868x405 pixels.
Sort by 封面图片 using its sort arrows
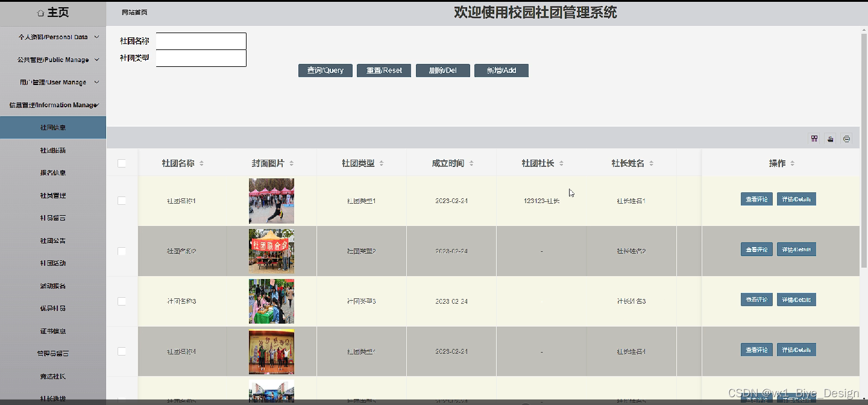(292, 163)
